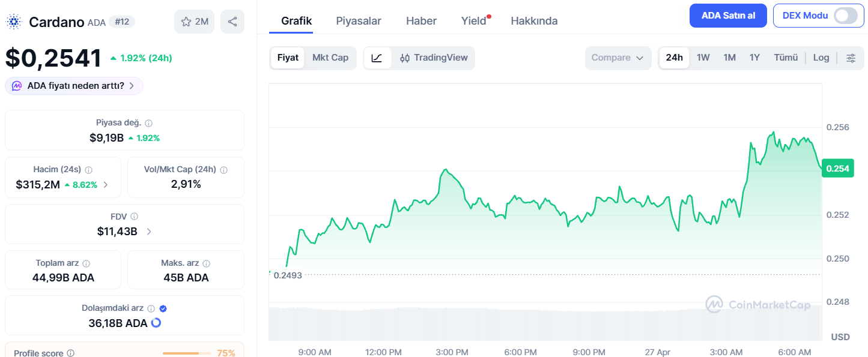868x357 pixels.
Task: Click the #12 rank badge
Action: 122,22
